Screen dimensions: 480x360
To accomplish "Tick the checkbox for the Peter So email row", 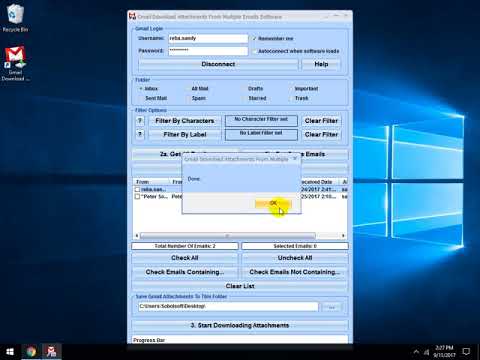I will pyautogui.click(x=137, y=197).
